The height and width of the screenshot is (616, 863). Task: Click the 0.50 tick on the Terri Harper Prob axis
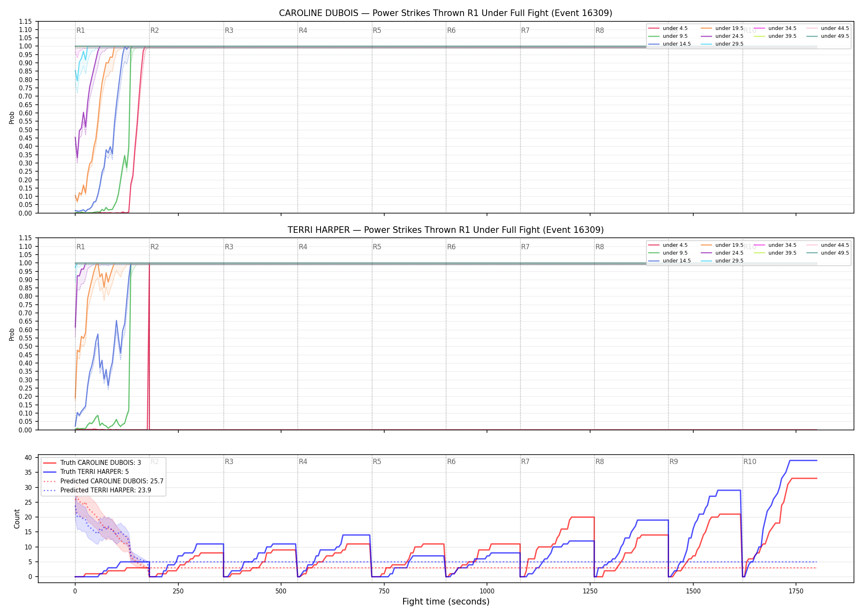point(25,347)
